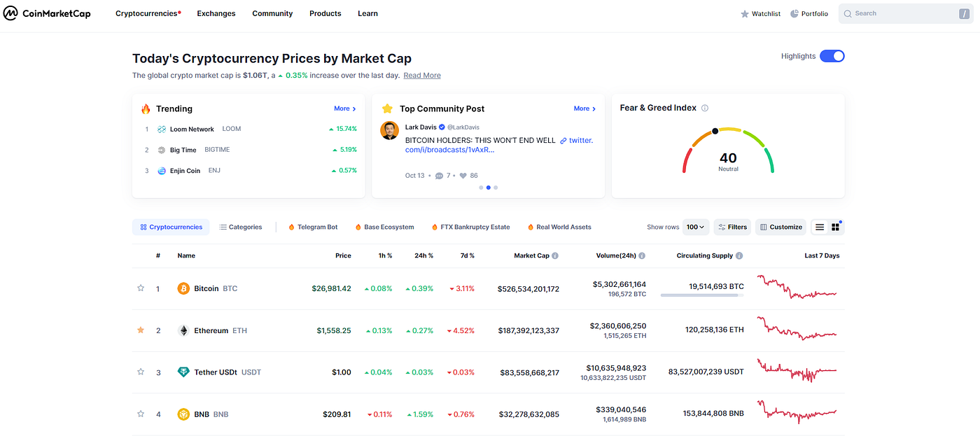
Task: Sort table by 24h % header
Action: [423, 256]
